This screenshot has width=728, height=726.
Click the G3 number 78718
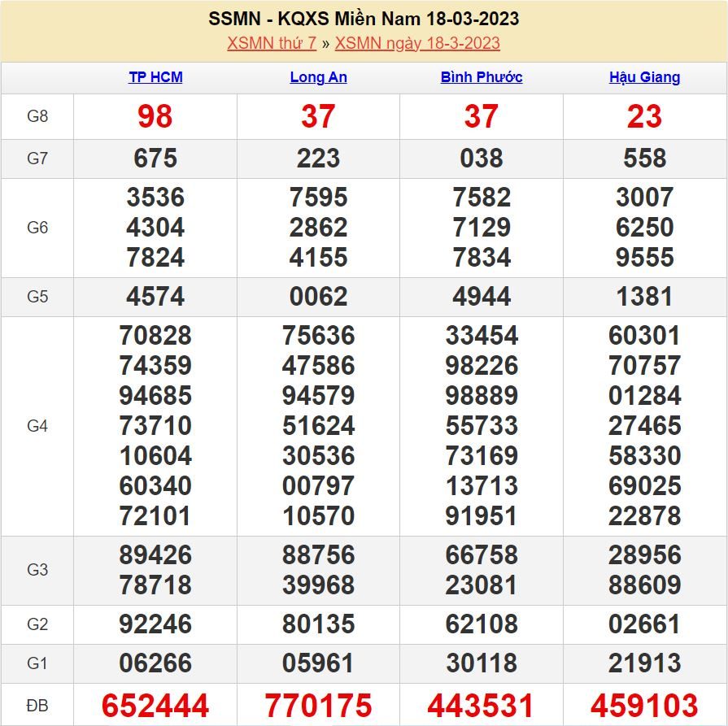(x=155, y=585)
